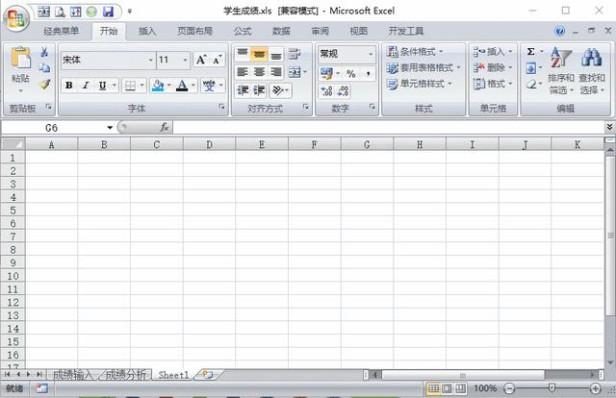616x398 pixels.
Task: Toggle Align Text Right
Action: point(276,72)
